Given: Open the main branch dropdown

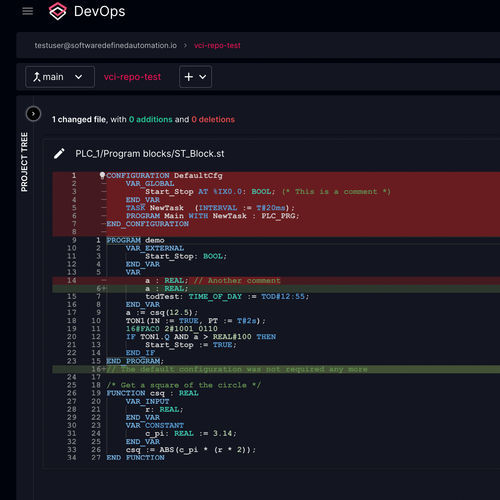Looking at the screenshot, I should (60, 77).
